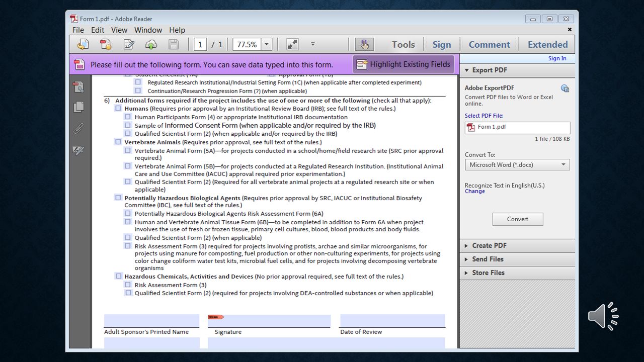Open the Window menu
This screenshot has width=644, height=362.
(x=148, y=30)
